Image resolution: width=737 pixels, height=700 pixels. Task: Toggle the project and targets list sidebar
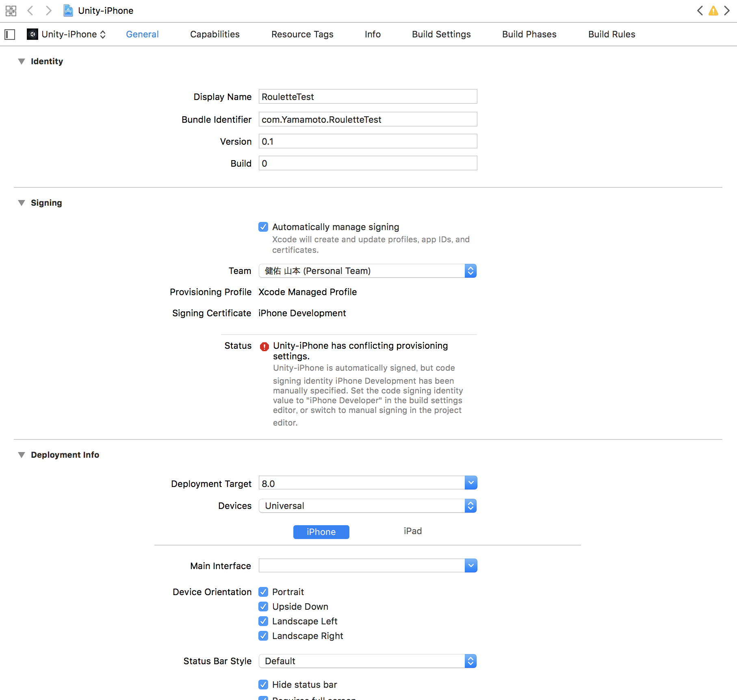point(10,35)
